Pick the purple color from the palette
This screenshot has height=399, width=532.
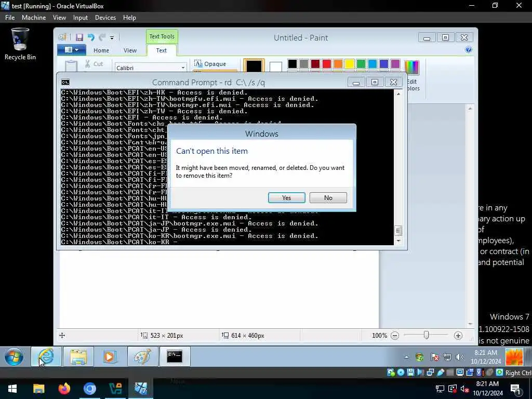[395, 64]
